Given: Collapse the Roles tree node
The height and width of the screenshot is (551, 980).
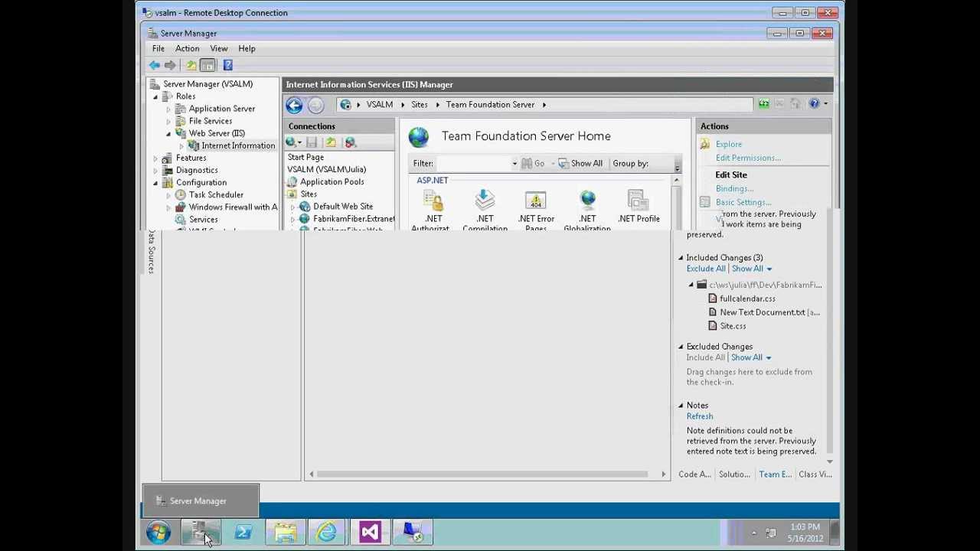Looking at the screenshot, I should pos(156,96).
